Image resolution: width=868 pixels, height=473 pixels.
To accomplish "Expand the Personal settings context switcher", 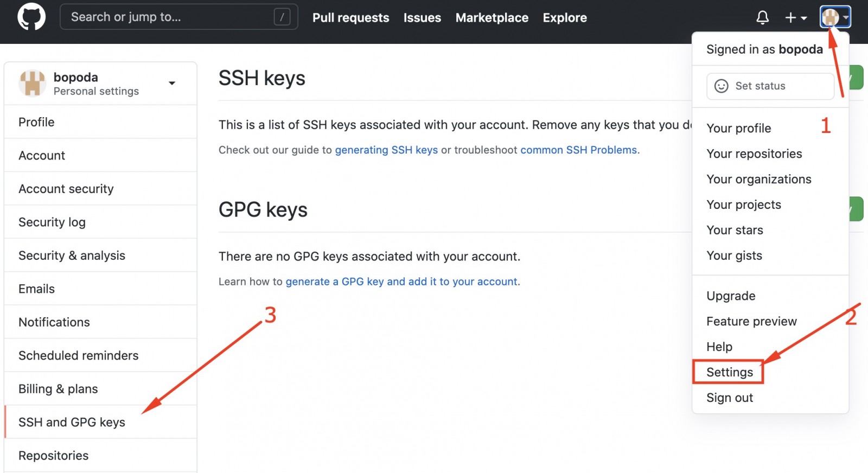I will pyautogui.click(x=172, y=83).
